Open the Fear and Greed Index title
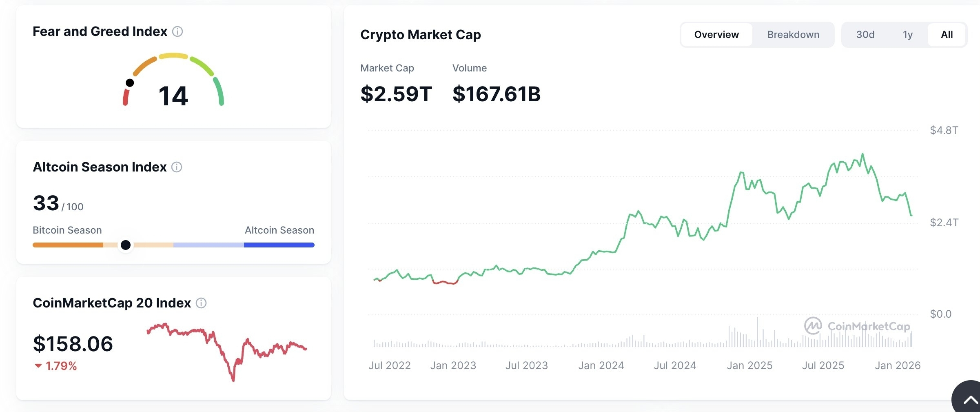 (100, 31)
